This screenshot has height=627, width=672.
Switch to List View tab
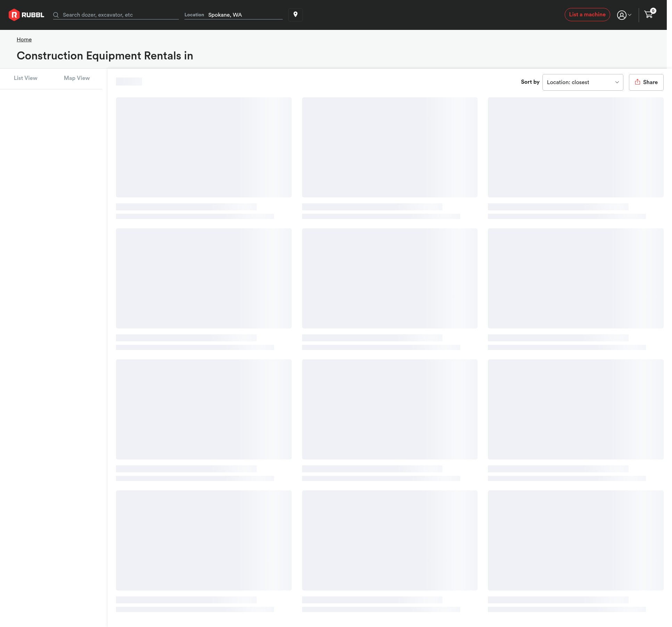26,78
